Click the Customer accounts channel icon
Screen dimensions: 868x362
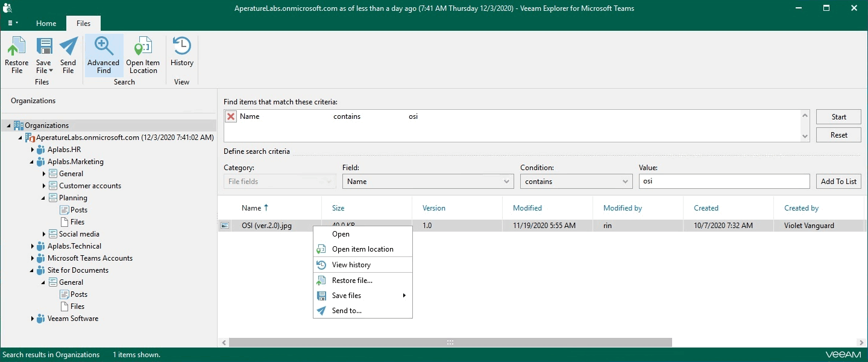53,186
